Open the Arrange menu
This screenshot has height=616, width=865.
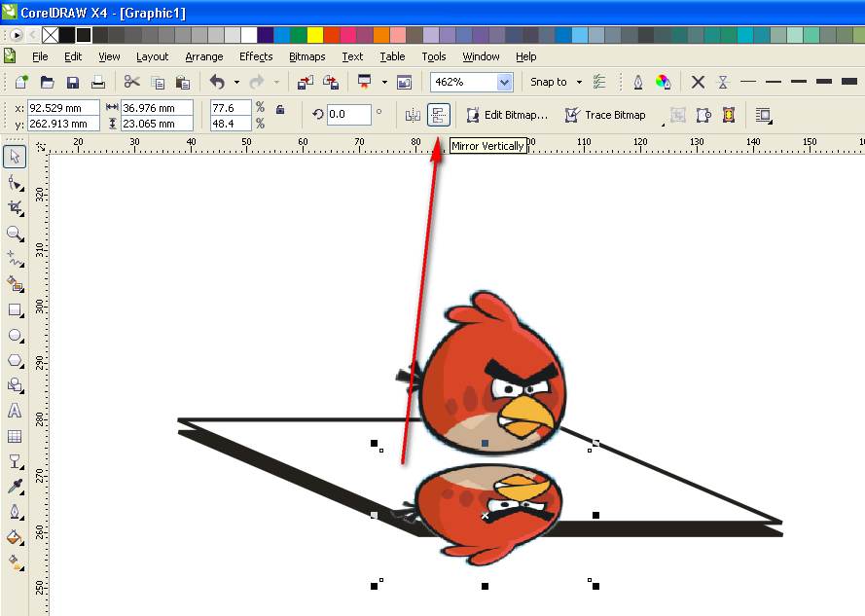click(x=203, y=56)
